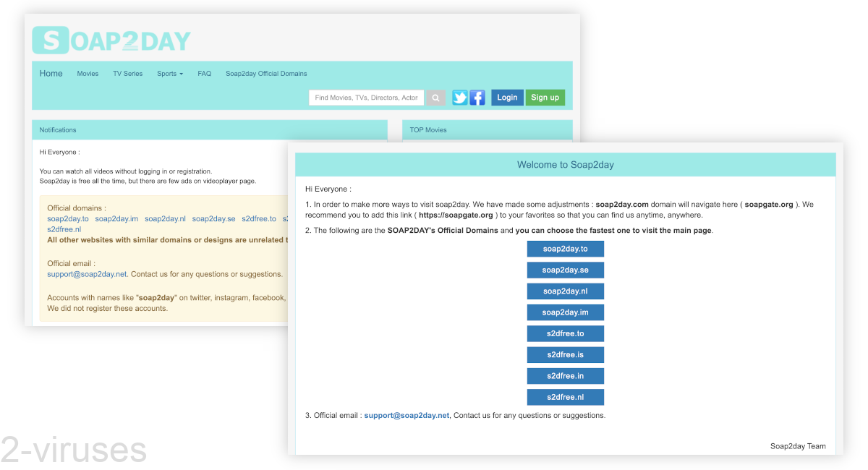This screenshot has height=470, width=868.
Task: Go to the Home menu item
Action: tap(51, 74)
